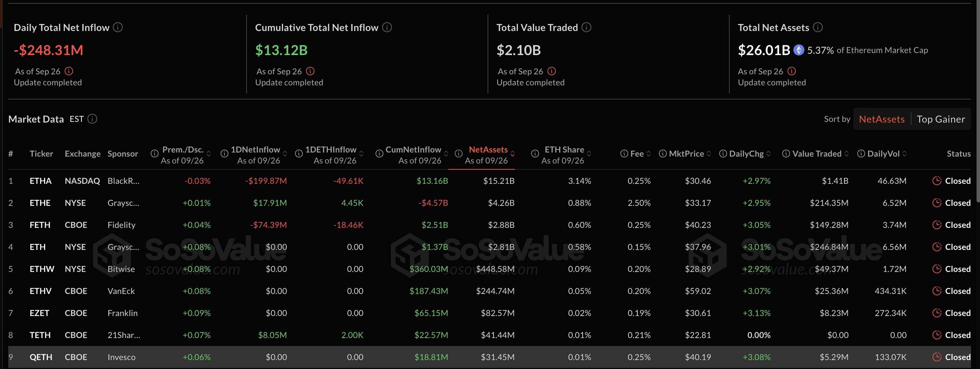Sort by Fee using its sort arrows
This screenshot has width=980, height=369.
[x=649, y=154]
